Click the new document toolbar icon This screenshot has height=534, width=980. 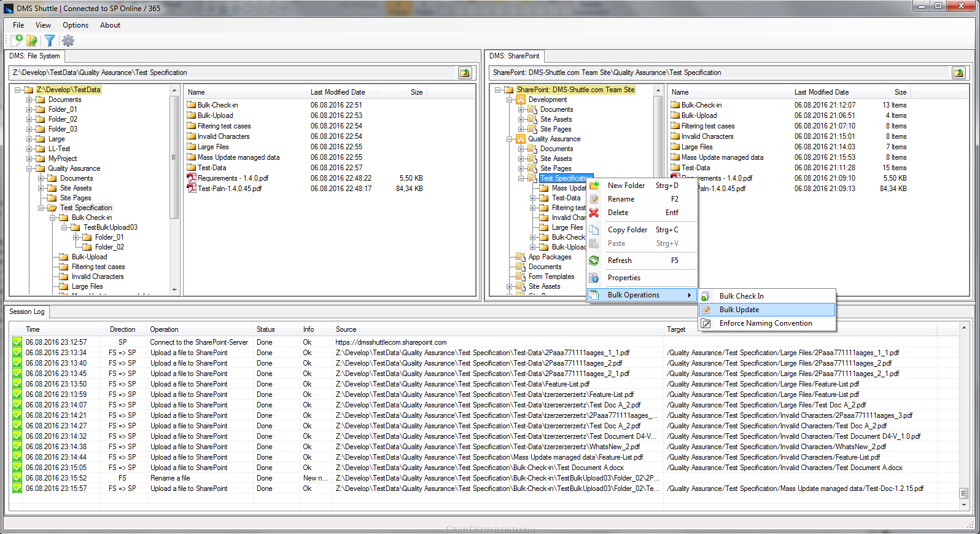coord(17,41)
